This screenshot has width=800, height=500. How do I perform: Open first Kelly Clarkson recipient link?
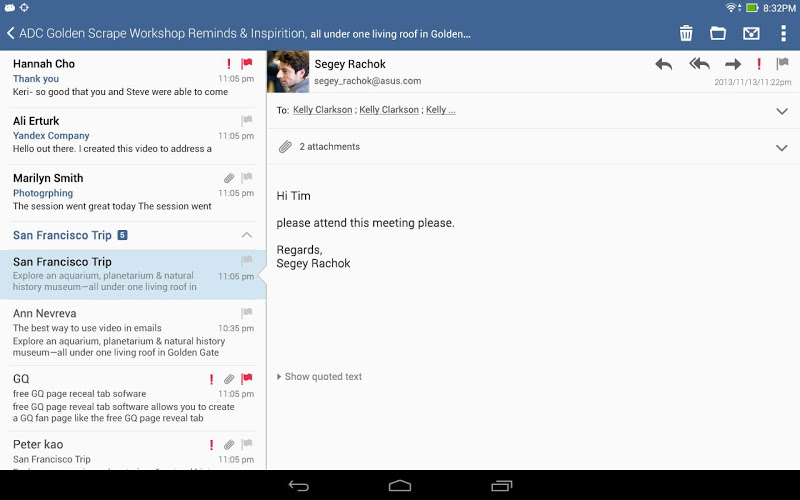pos(322,110)
